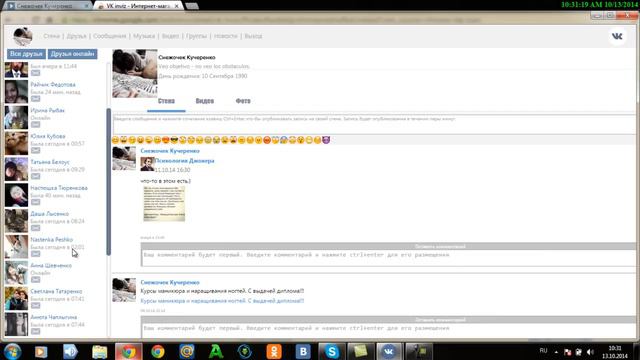Click message envelope icon under Даша Лысенко
Image resolution: width=640 pixels, height=360 pixels.
coord(36,228)
